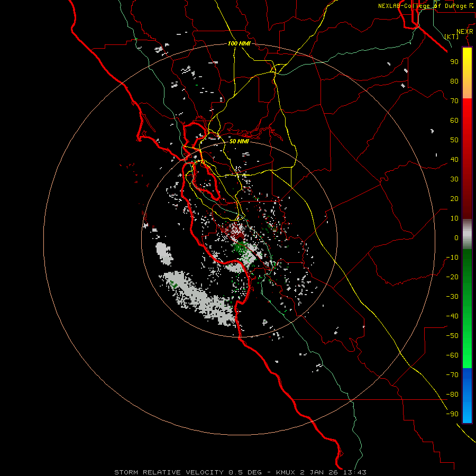This screenshot has height=476, width=476.
Task: Click the -20 value on the velocity scale
Action: [x=452, y=277]
